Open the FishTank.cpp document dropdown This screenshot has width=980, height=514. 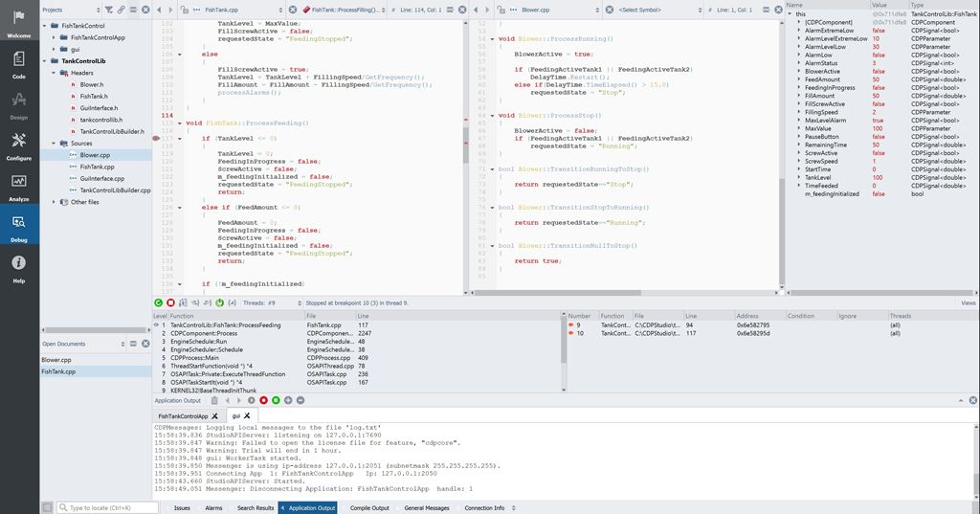pos(238,10)
